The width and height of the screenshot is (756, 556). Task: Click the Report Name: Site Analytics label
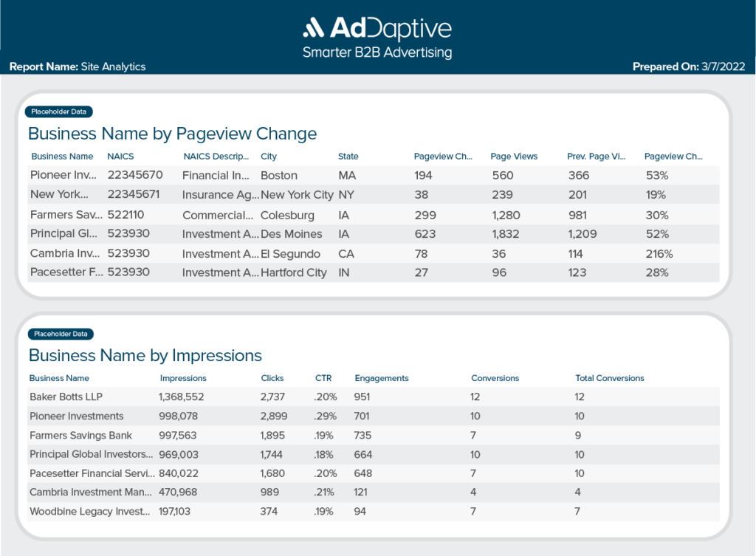point(78,66)
